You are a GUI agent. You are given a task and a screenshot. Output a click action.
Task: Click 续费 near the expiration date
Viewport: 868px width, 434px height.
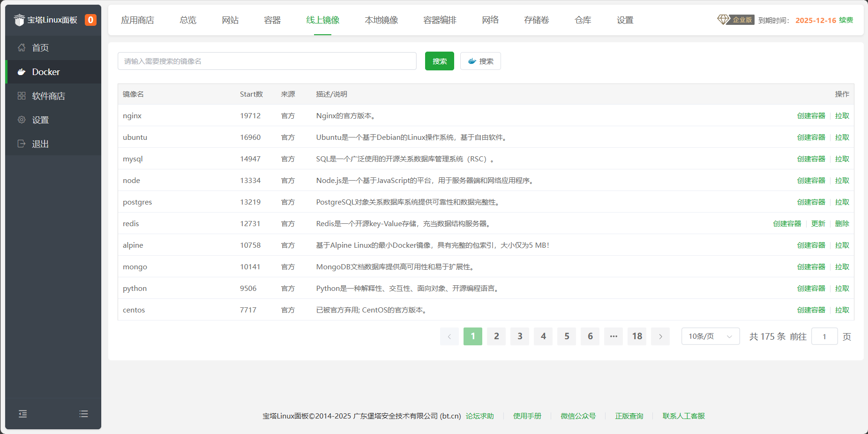845,20
